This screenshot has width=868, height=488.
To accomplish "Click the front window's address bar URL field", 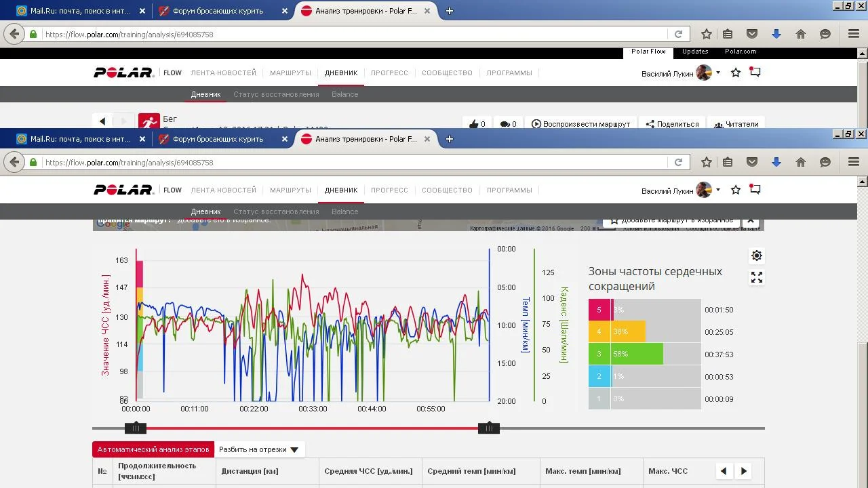I will (356, 162).
